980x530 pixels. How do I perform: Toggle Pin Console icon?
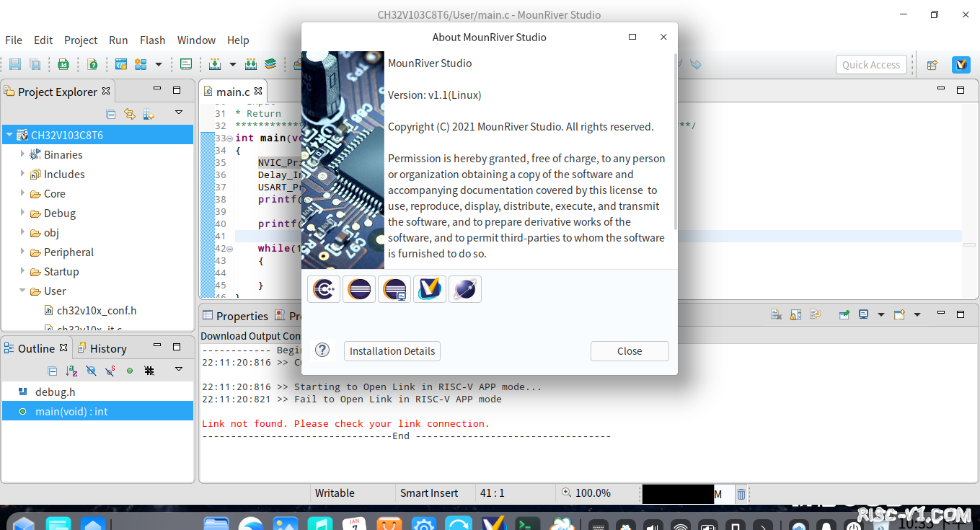(844, 314)
